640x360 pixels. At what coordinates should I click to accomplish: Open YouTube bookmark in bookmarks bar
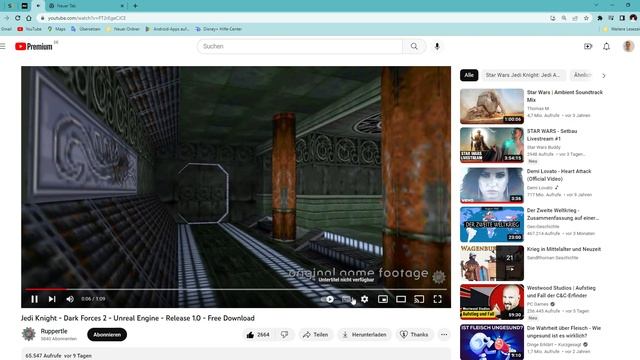click(x=29, y=29)
